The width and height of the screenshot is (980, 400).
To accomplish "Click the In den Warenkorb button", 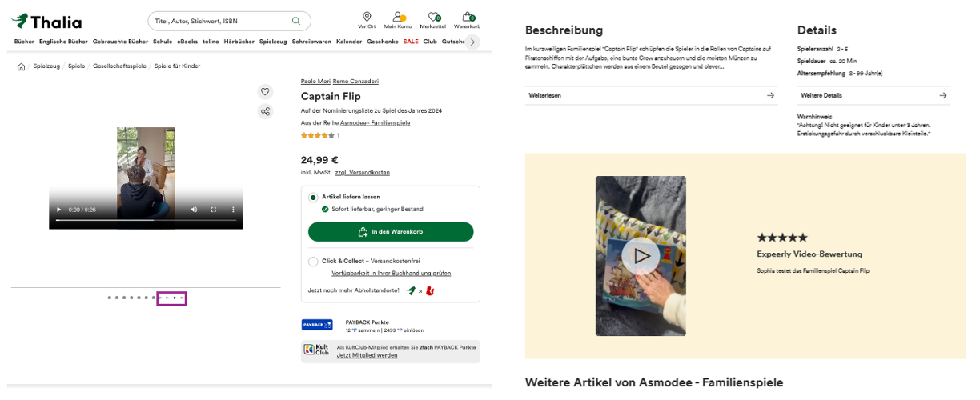I will point(391,232).
